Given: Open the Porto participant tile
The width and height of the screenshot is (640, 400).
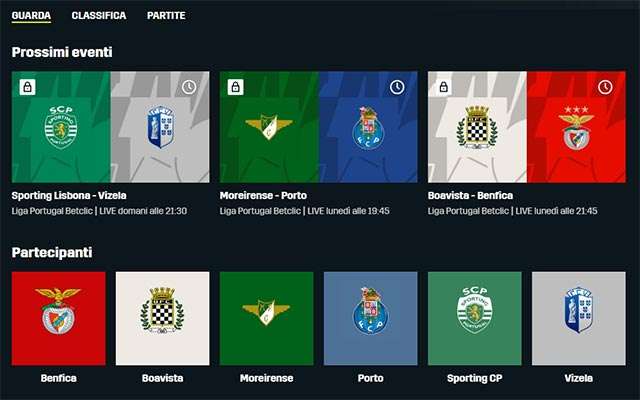Looking at the screenshot, I should 371,318.
